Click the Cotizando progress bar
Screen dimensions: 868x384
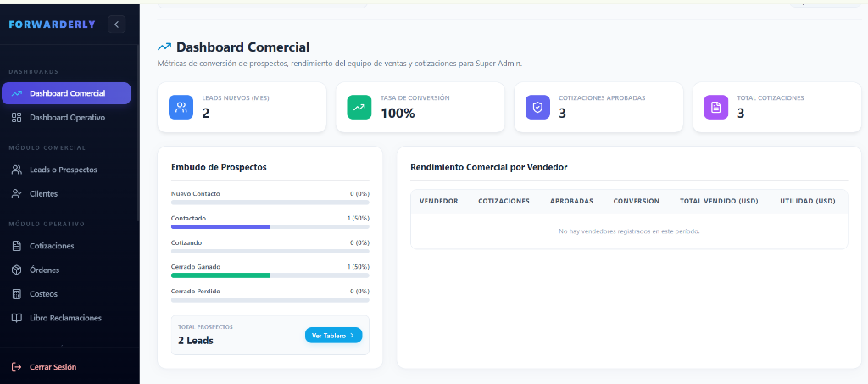tap(270, 251)
